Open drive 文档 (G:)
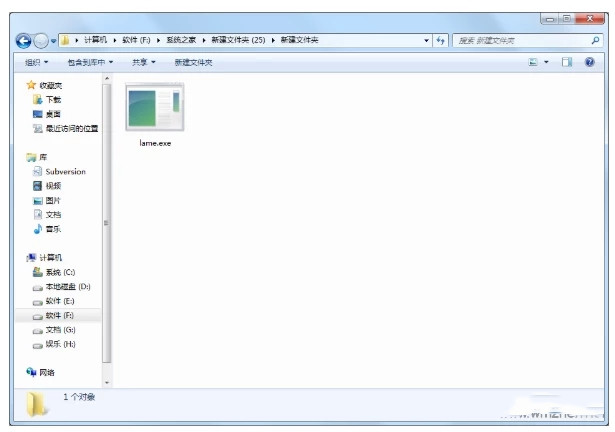The height and width of the screenshot is (432, 615). [x=60, y=330]
